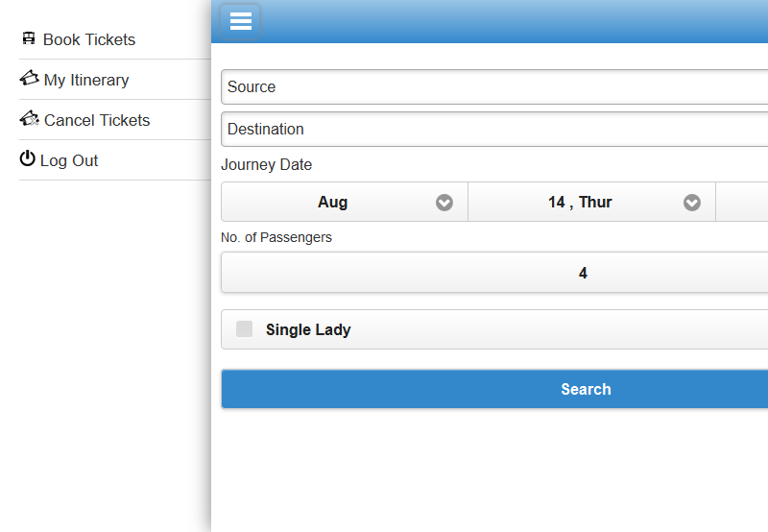Go to My Itinerary menu item
768x532 pixels.
pos(86,80)
